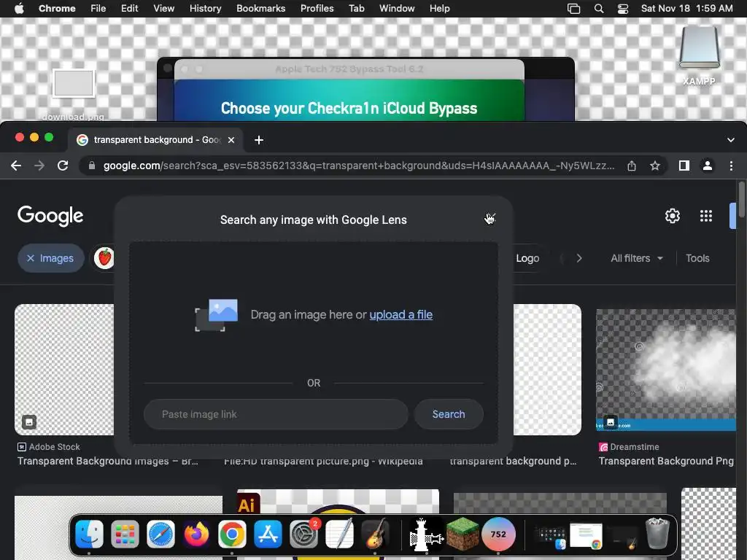
Task: Focus the Paste image link field
Action: tap(276, 414)
